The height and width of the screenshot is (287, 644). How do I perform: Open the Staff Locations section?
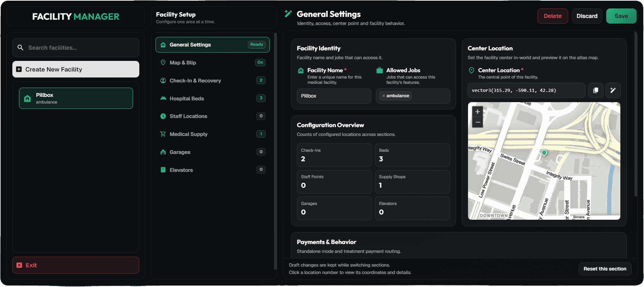click(x=213, y=116)
